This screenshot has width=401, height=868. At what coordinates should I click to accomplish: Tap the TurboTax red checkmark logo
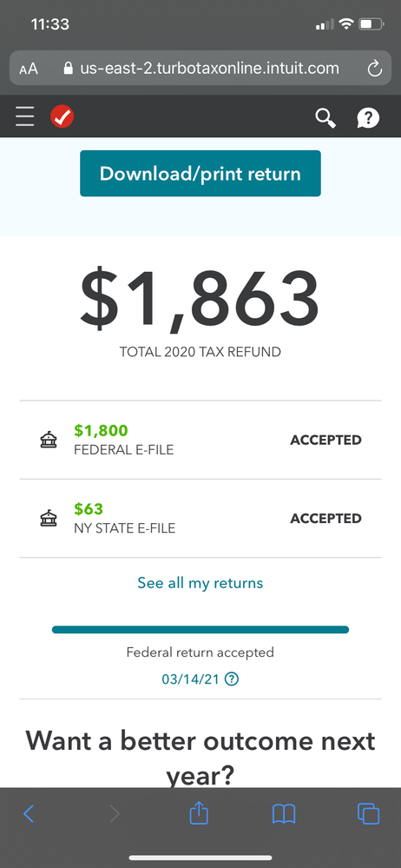[x=62, y=116]
